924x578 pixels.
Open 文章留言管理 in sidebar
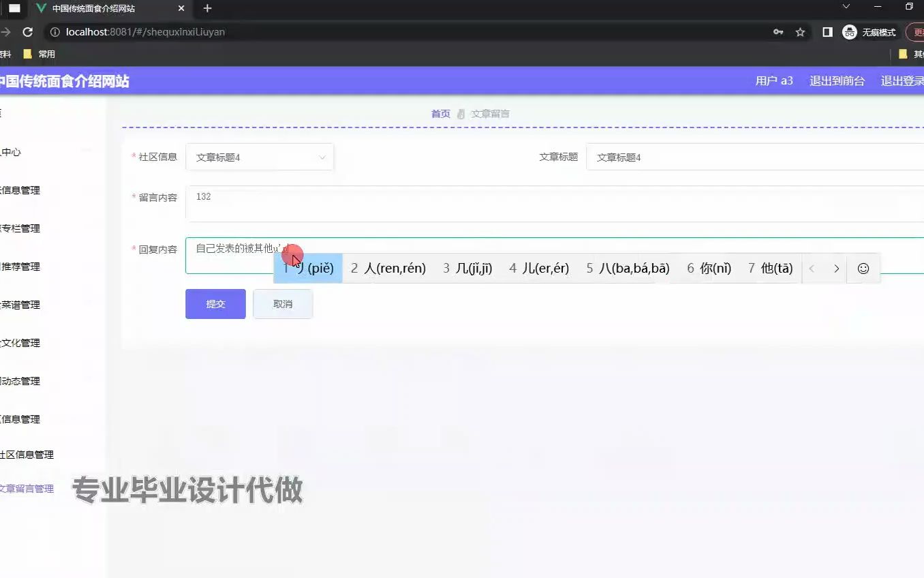pyautogui.click(x=27, y=489)
